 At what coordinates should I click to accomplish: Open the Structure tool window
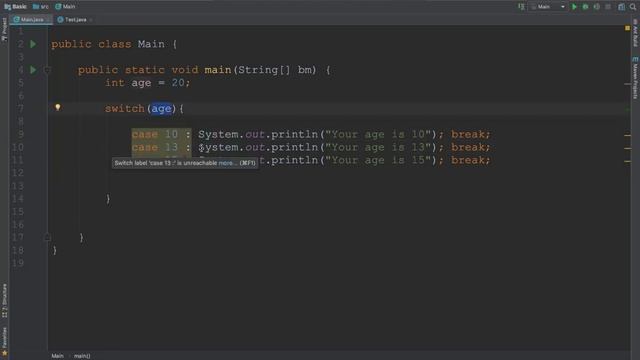[4, 301]
